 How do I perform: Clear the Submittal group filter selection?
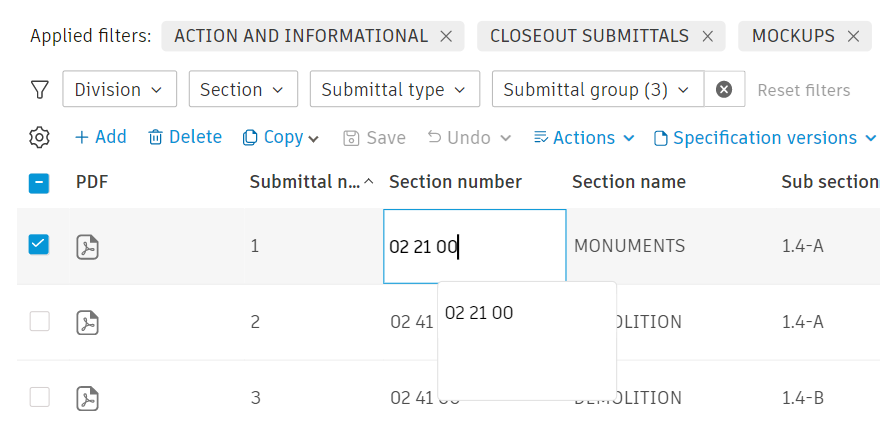point(724,90)
